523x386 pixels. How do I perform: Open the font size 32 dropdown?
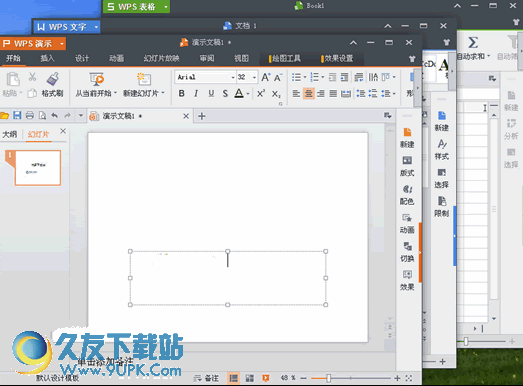click(x=254, y=77)
